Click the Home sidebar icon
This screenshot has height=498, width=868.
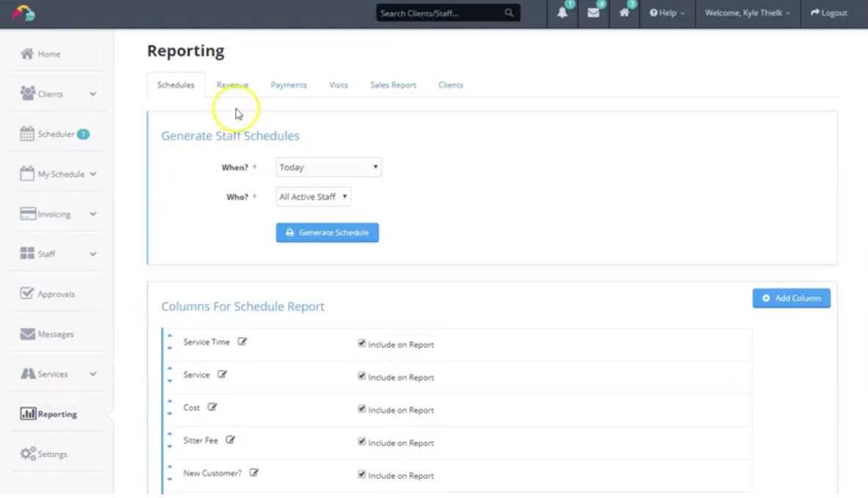coord(27,54)
